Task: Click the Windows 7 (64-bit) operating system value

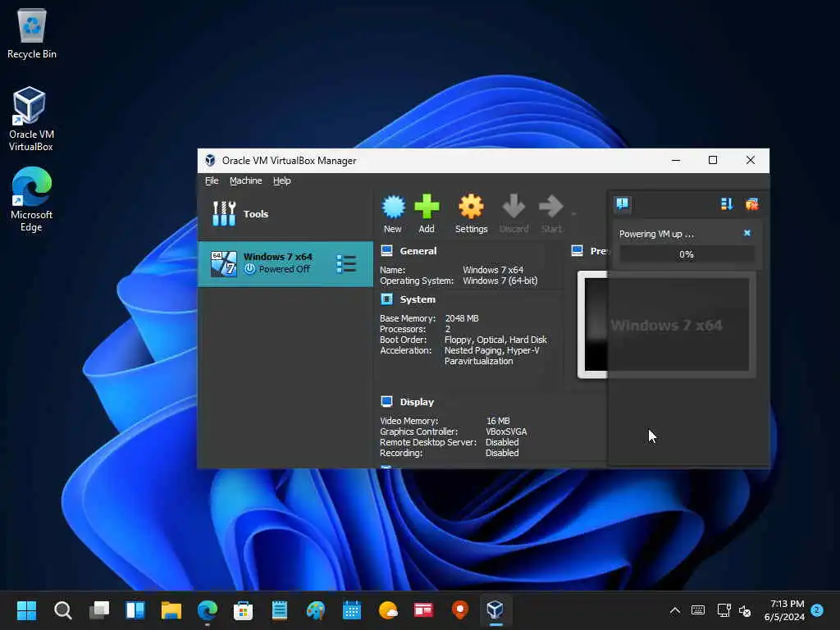Action: [x=500, y=281]
